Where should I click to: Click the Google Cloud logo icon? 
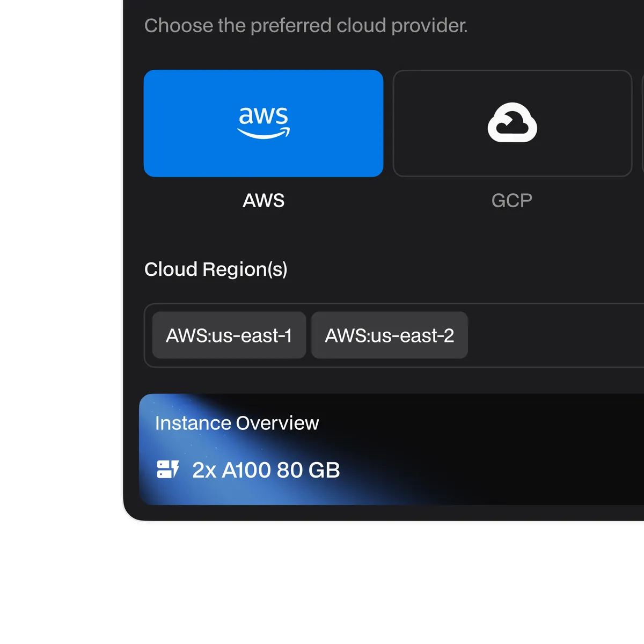coord(513,122)
